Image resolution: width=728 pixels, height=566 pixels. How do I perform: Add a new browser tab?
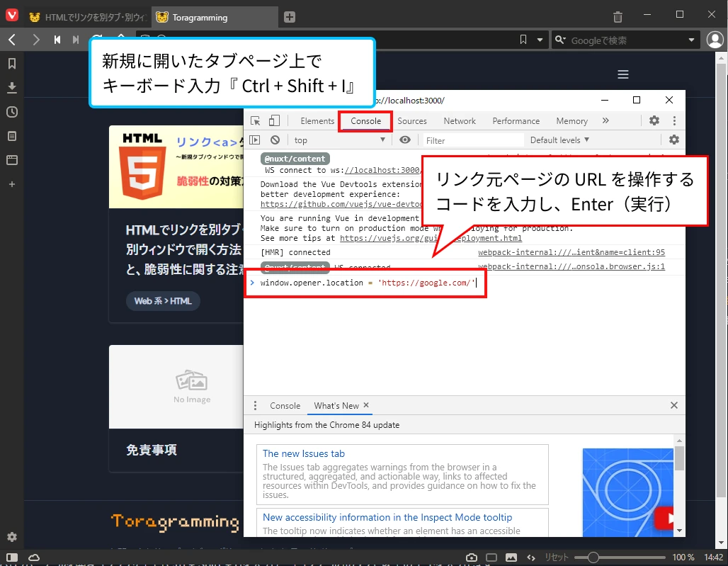coord(289,17)
